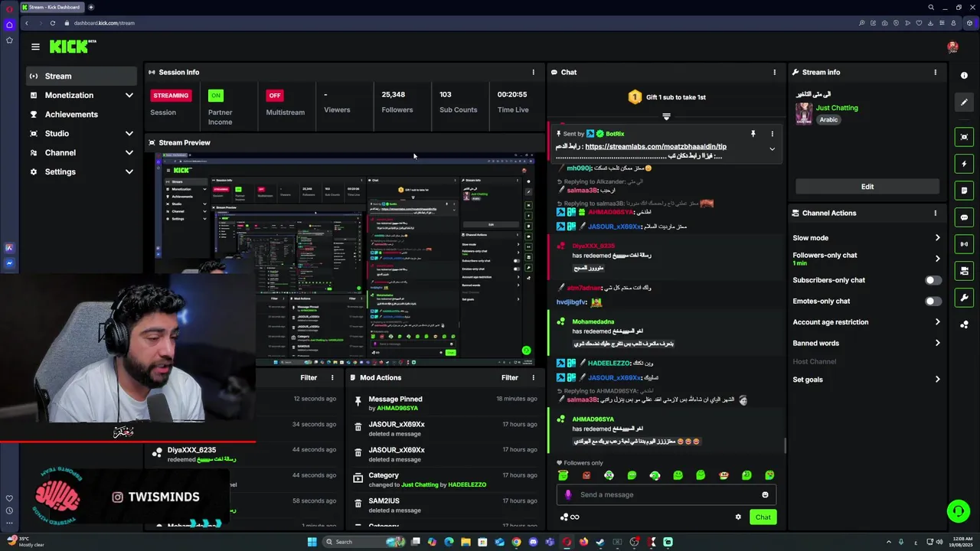Click the channel points dots icon in sidebar
The width and height of the screenshot is (980, 551).
tap(964, 324)
